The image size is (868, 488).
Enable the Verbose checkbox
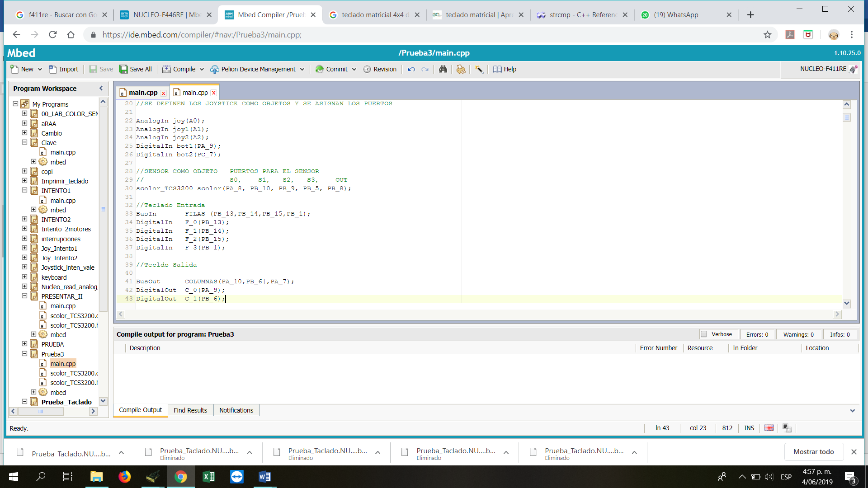[704, 334]
